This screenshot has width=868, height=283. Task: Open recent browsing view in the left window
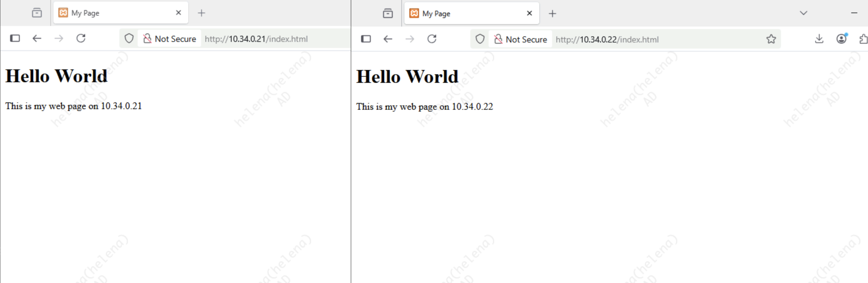[37, 13]
